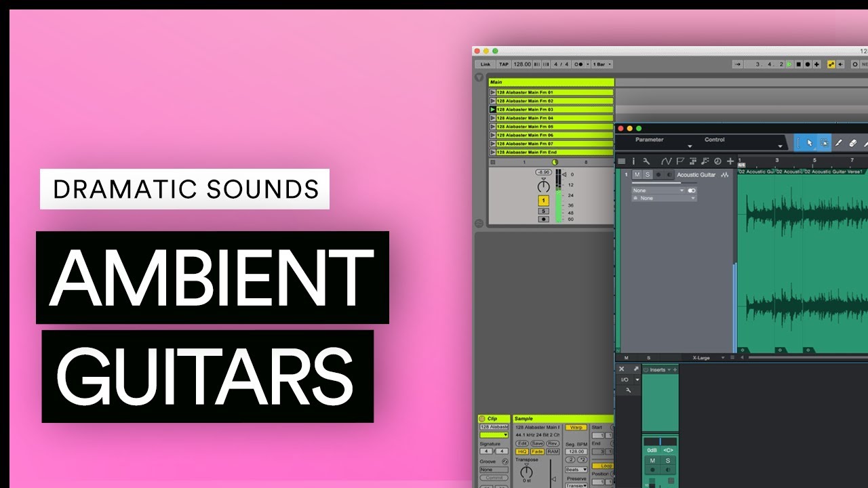Toggle the yellow automation arm button in Ableton
The height and width of the screenshot is (488, 868).
pyautogui.click(x=831, y=64)
